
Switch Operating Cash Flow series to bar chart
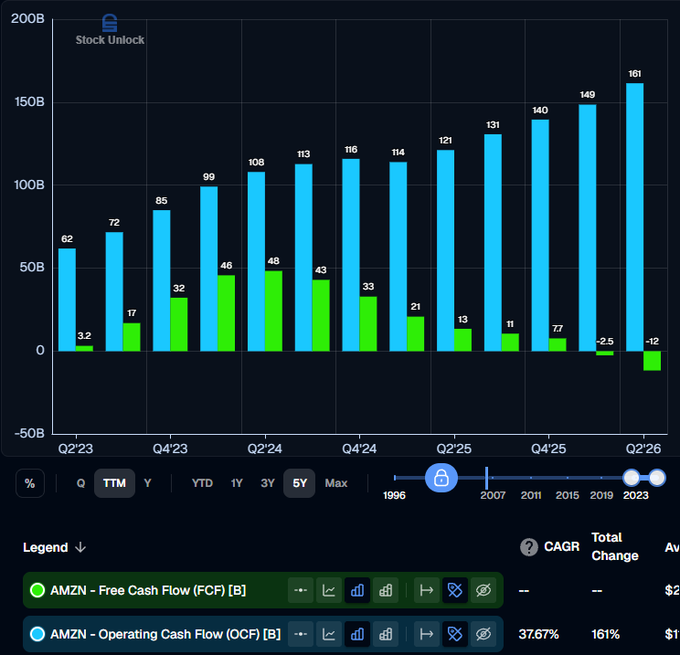(357, 634)
